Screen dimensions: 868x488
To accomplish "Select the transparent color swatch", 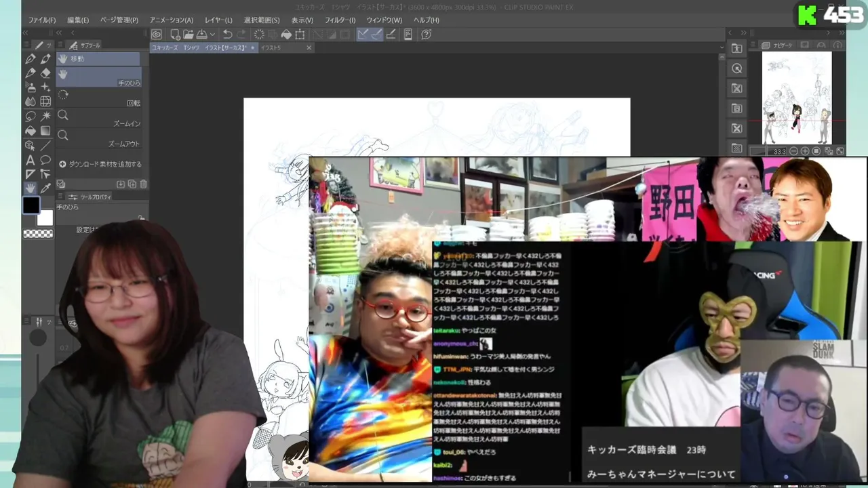I will click(x=38, y=234).
